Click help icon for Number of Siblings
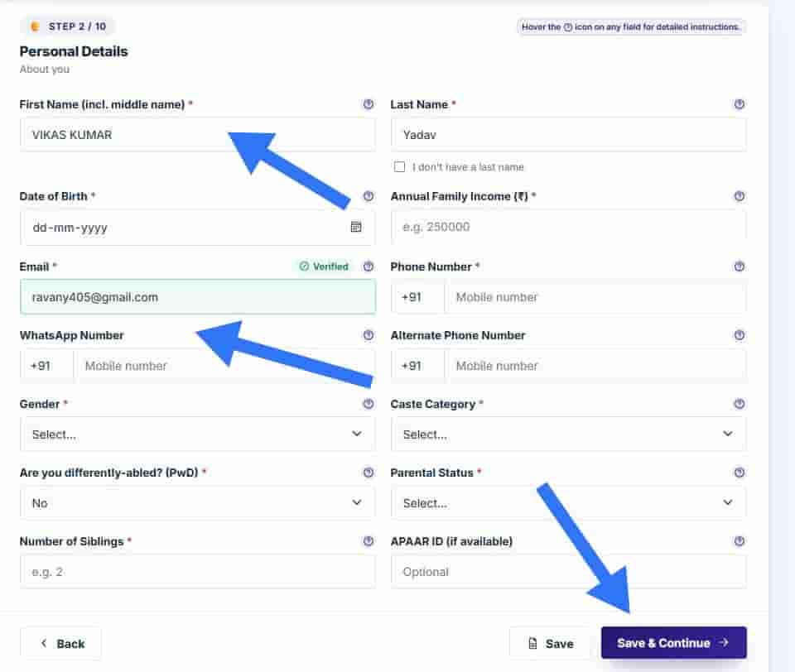 click(368, 541)
